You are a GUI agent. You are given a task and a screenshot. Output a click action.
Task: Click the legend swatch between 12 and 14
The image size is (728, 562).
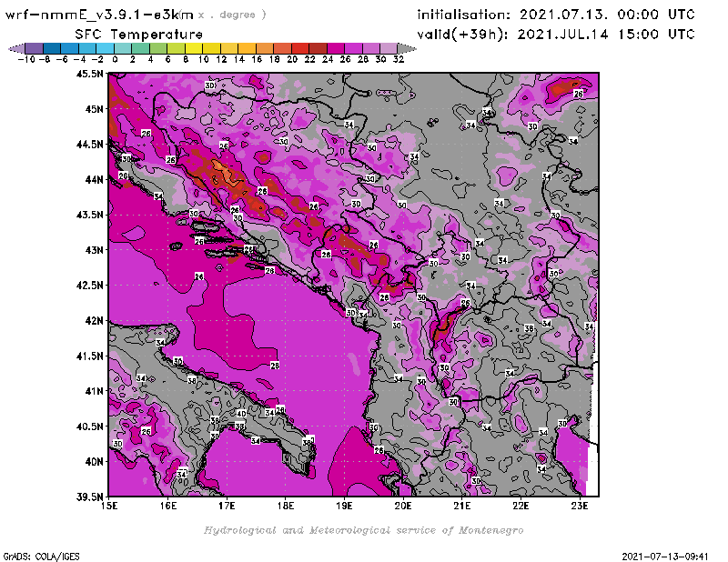click(x=229, y=48)
